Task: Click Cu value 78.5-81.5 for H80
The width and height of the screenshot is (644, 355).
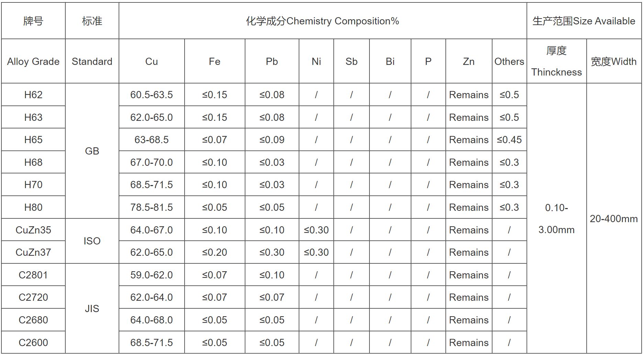Action: pyautogui.click(x=152, y=207)
